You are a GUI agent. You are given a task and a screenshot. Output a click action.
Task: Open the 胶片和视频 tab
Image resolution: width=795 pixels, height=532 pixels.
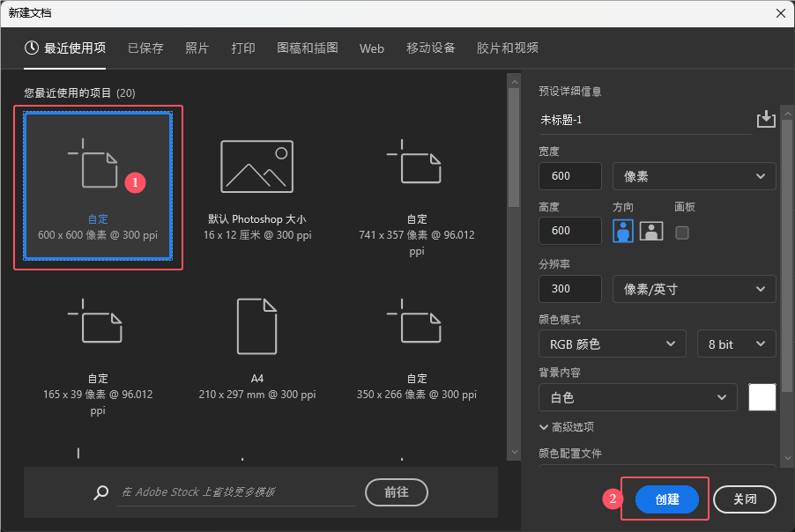[x=507, y=48]
